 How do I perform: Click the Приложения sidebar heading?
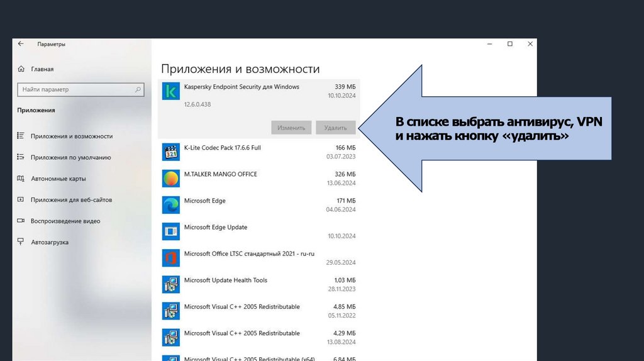click(x=36, y=110)
